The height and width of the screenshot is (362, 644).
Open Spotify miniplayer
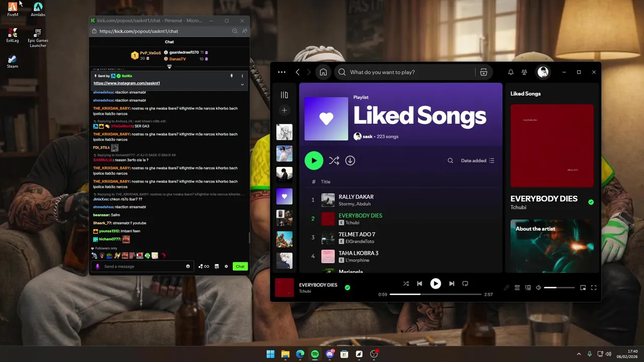583,288
